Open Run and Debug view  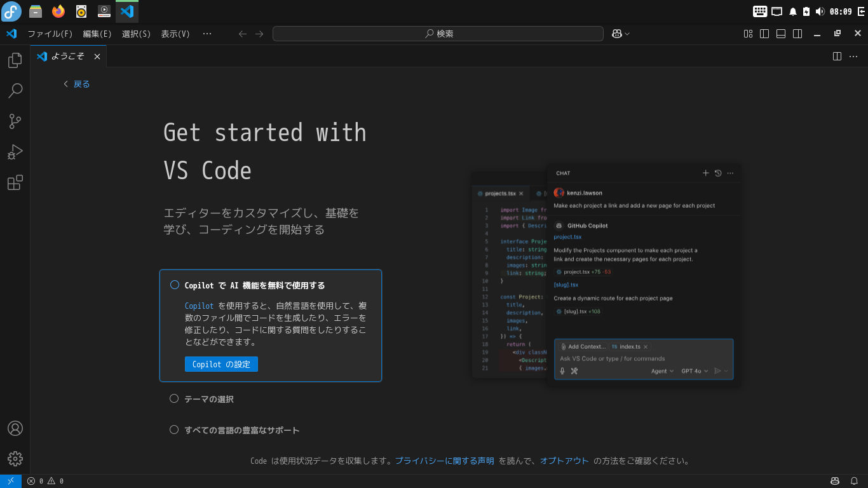[15, 152]
